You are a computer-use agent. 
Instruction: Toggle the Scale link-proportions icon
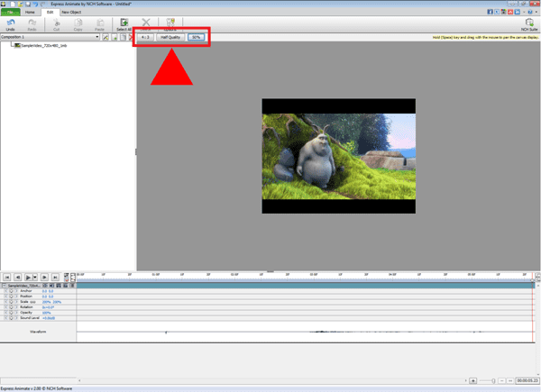(x=32, y=302)
